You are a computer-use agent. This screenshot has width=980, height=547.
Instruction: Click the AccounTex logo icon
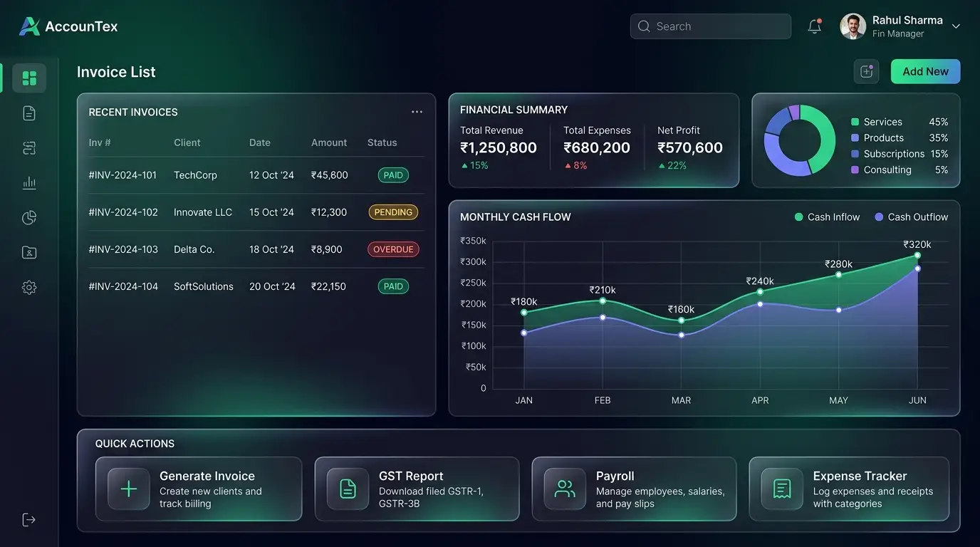[x=29, y=26]
